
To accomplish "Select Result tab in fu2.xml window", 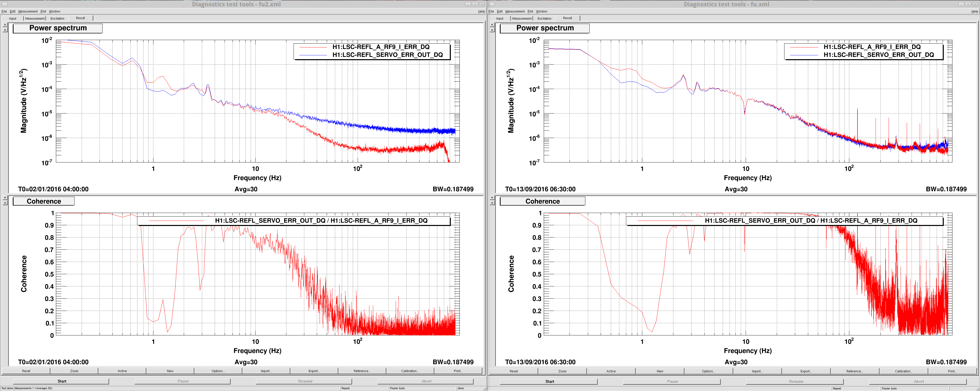I will [x=80, y=18].
